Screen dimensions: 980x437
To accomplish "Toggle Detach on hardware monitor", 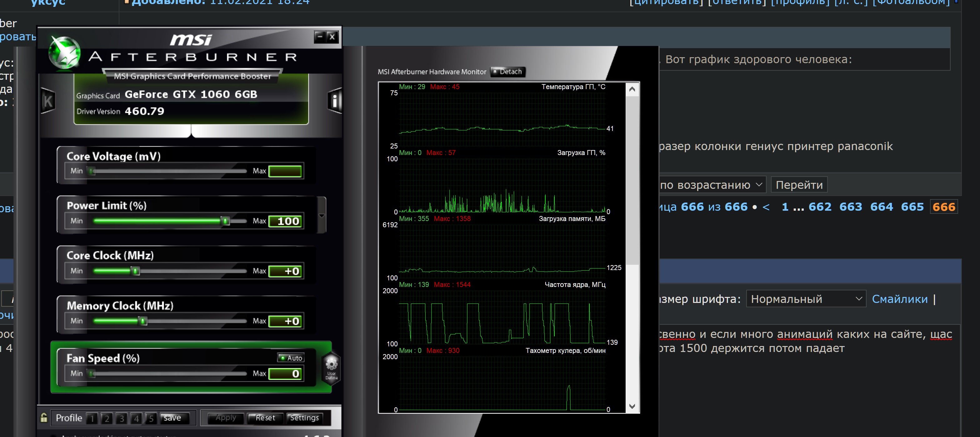I will 507,72.
